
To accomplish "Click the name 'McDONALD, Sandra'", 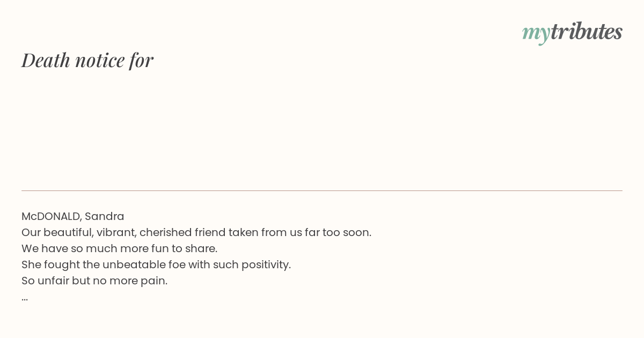I will click(x=73, y=216).
